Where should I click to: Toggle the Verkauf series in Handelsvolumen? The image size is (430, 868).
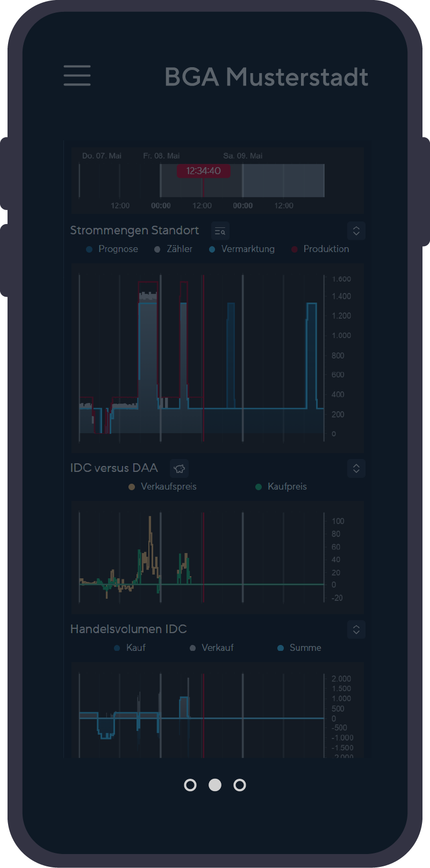(x=212, y=648)
